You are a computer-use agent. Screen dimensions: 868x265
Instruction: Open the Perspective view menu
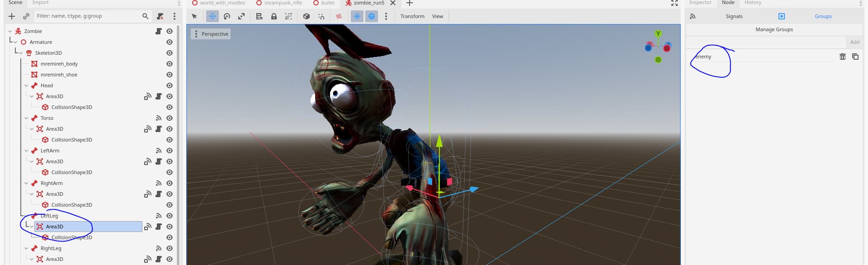pyautogui.click(x=211, y=34)
